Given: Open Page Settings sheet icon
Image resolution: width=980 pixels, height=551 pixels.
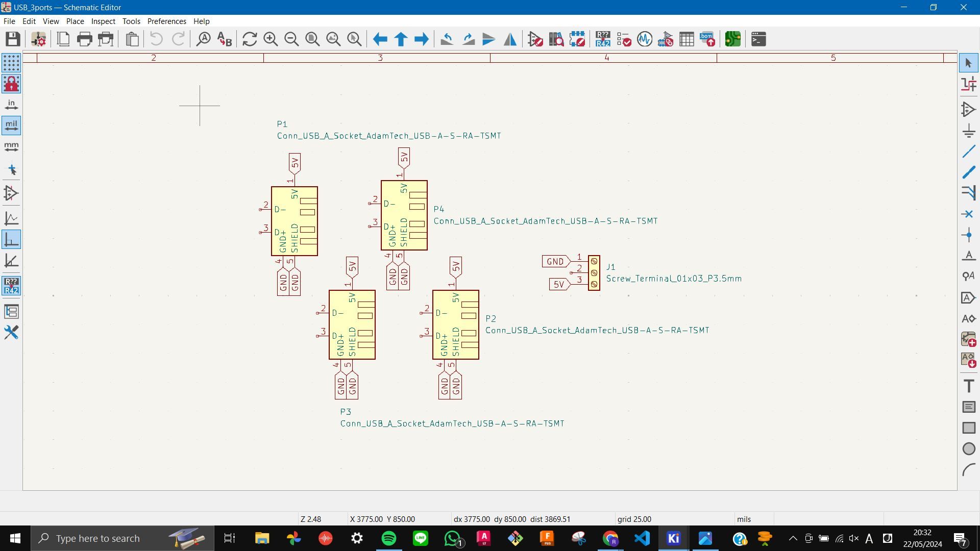Looking at the screenshot, I should point(63,39).
